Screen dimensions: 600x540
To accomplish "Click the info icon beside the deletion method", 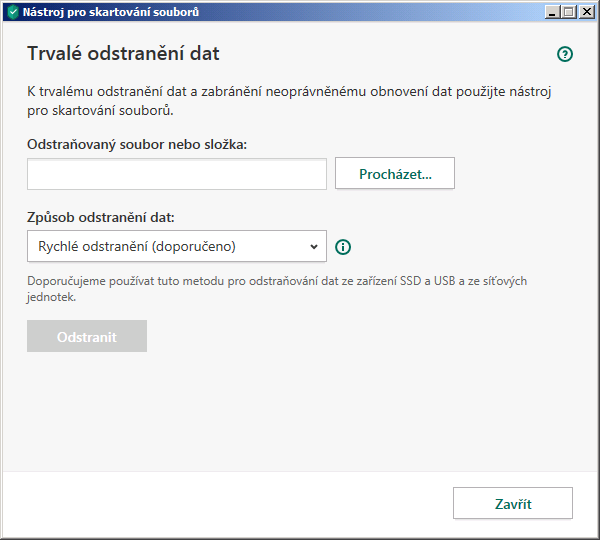I will click(343, 247).
